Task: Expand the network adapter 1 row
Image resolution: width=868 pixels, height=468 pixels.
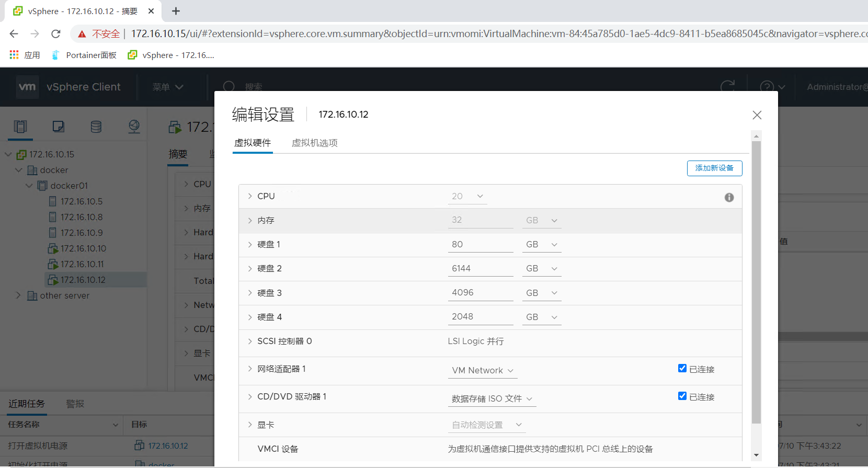Action: [250, 369]
